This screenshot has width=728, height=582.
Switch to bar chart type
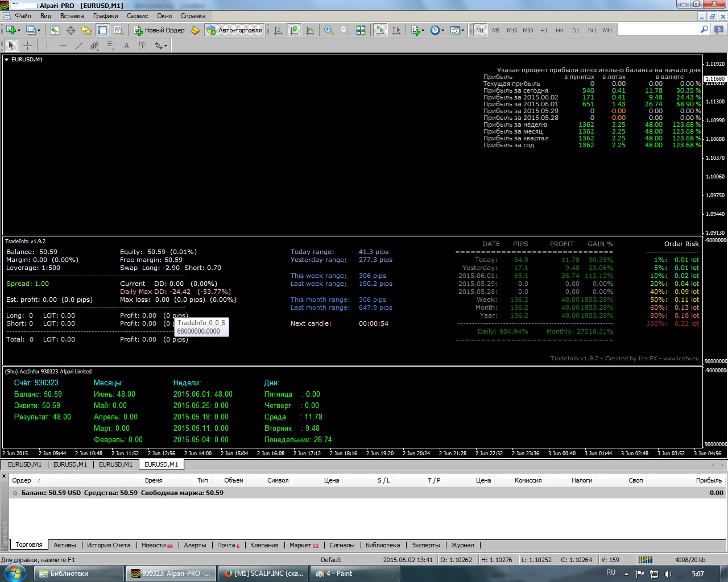pyautogui.click(x=278, y=30)
